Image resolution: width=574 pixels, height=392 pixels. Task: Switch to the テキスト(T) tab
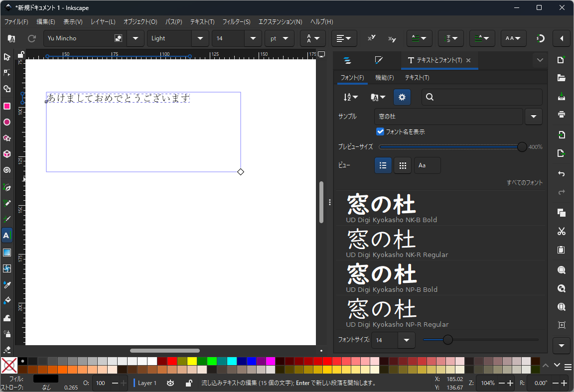point(417,78)
